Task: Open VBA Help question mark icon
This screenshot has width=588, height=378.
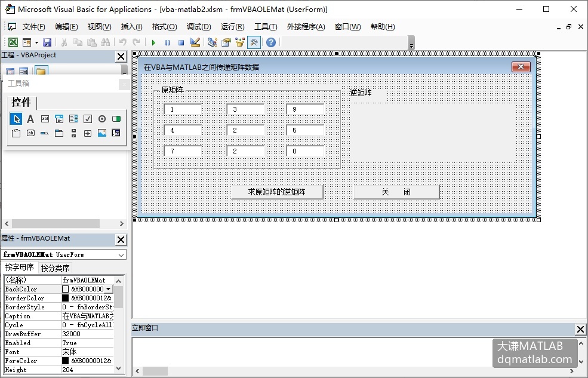Action: [x=271, y=42]
